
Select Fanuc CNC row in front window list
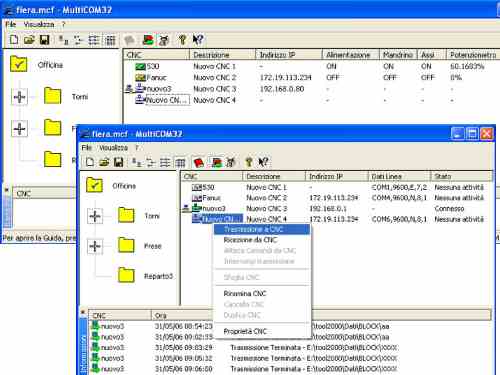(337, 198)
